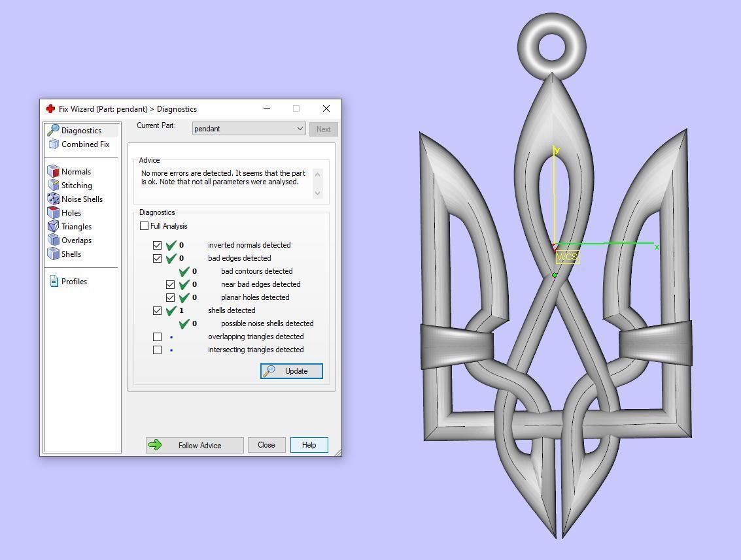Click the Shells cube icon

coord(54,254)
